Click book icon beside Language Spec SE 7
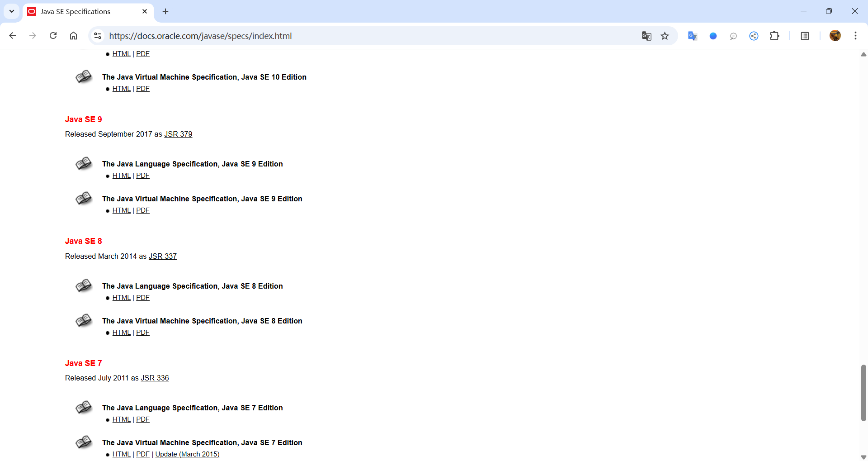Screen dimensions: 868x461 84,408
